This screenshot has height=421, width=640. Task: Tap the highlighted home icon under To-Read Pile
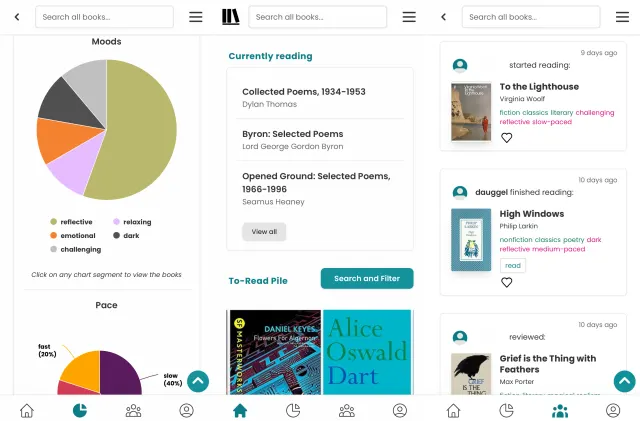[240, 410]
